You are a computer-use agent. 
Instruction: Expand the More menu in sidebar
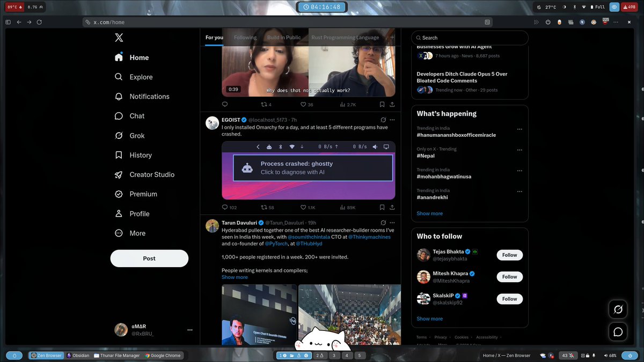click(x=130, y=233)
